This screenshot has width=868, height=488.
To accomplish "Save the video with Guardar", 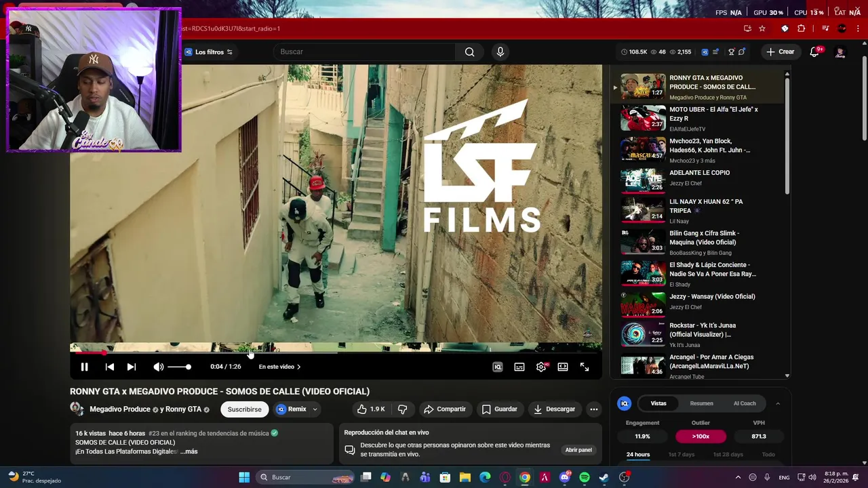I will pyautogui.click(x=500, y=409).
